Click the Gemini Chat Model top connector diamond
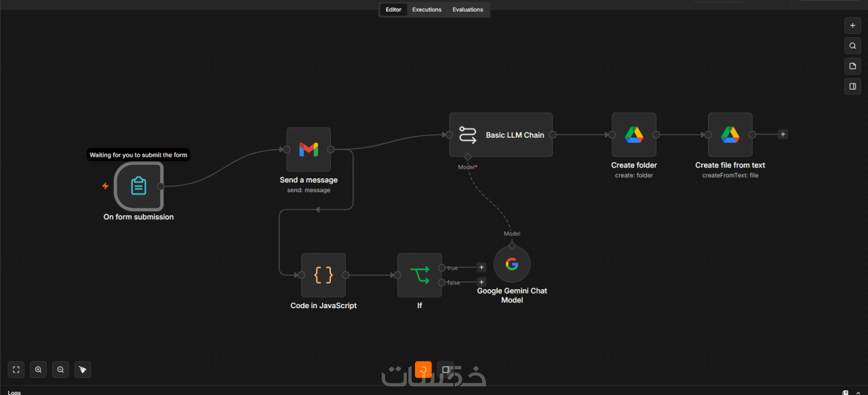The height and width of the screenshot is (395, 868). click(x=512, y=245)
